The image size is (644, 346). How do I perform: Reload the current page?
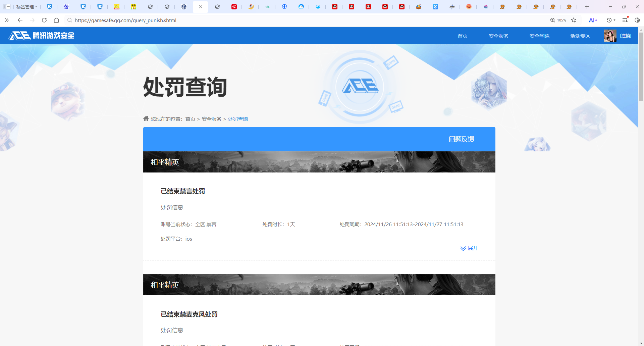44,20
